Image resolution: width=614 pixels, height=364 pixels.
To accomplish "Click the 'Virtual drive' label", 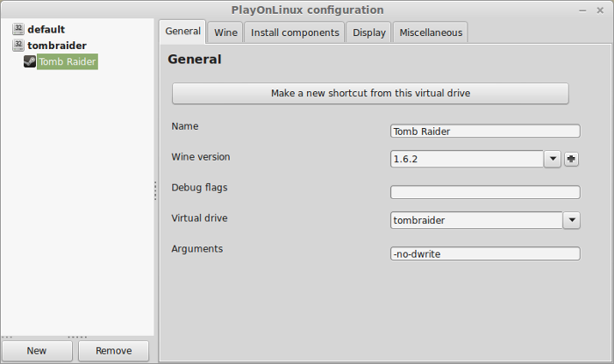I will (199, 218).
